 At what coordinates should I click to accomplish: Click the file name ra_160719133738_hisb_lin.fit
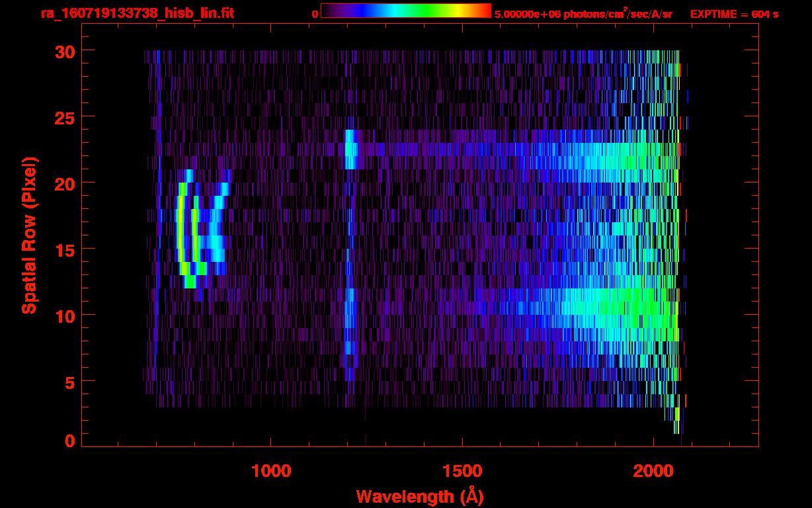click(137, 13)
